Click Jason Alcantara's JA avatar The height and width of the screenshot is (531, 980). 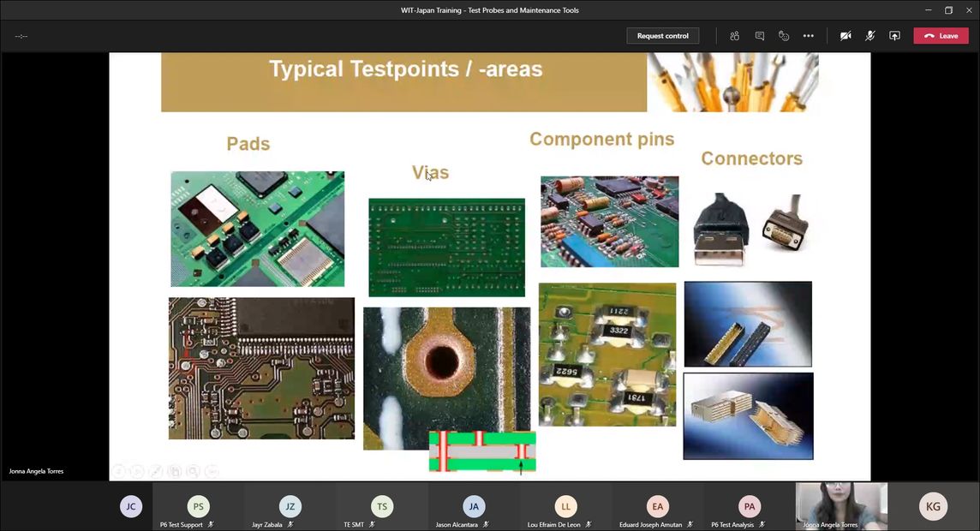pyautogui.click(x=473, y=507)
